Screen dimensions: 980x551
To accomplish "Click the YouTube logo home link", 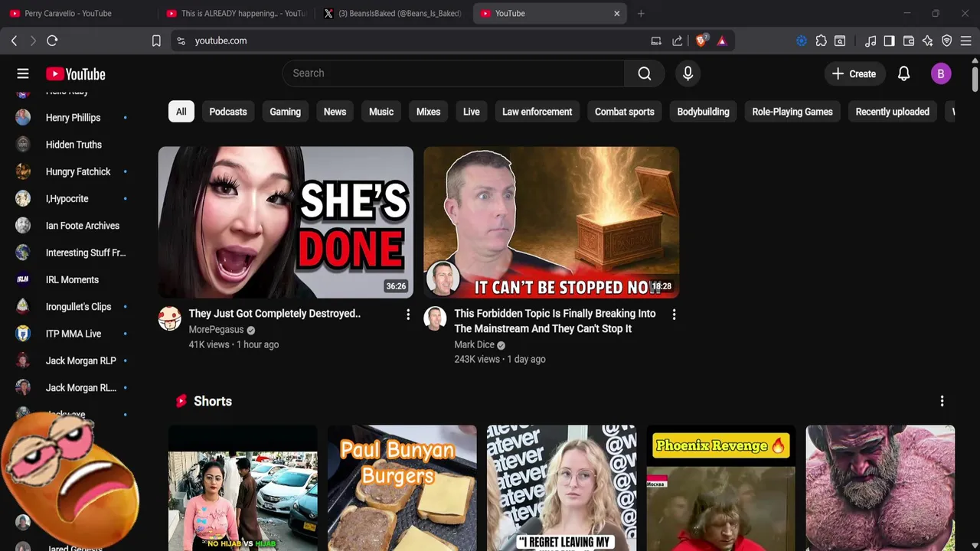I will pyautogui.click(x=75, y=74).
